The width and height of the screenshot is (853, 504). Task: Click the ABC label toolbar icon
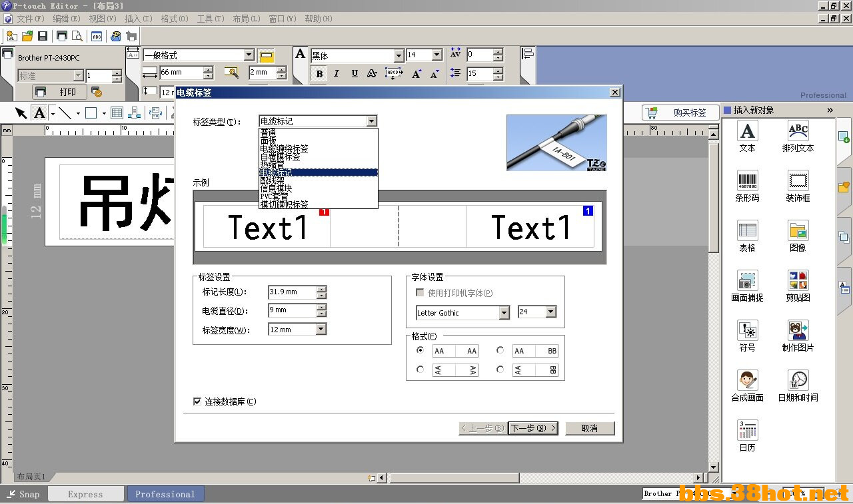pos(97,36)
